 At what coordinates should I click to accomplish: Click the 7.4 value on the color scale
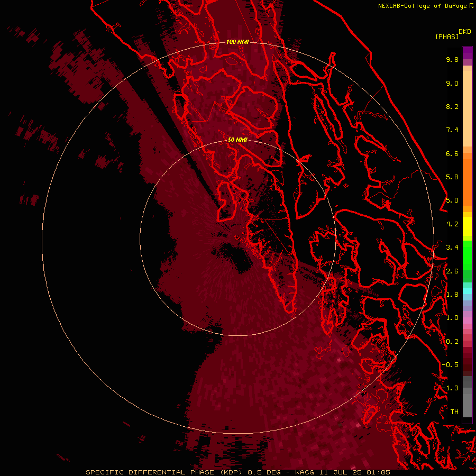(452, 130)
